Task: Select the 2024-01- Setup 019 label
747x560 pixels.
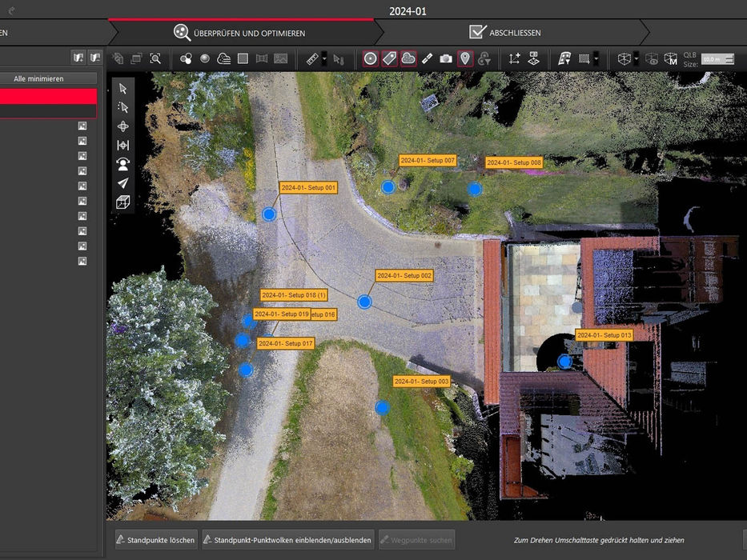Action: click(x=282, y=314)
